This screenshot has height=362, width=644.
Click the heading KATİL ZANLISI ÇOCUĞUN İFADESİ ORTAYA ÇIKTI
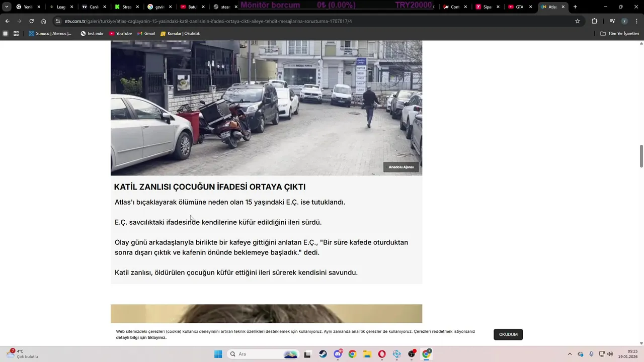tap(210, 187)
